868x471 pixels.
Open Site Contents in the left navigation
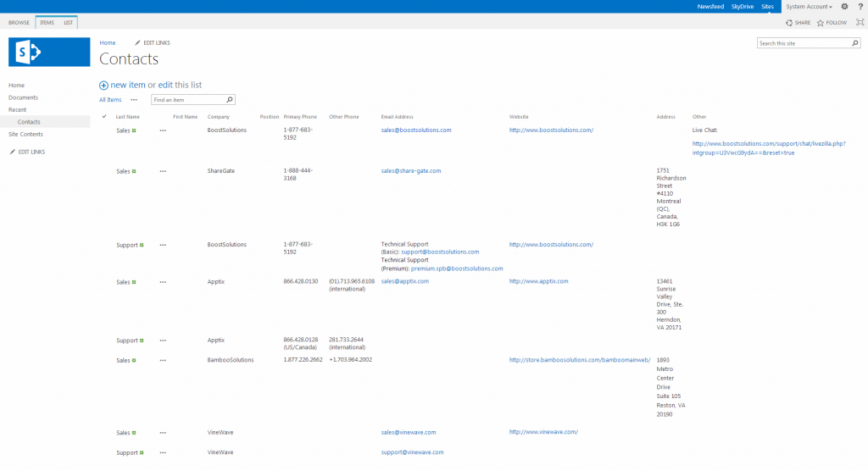[x=25, y=134]
